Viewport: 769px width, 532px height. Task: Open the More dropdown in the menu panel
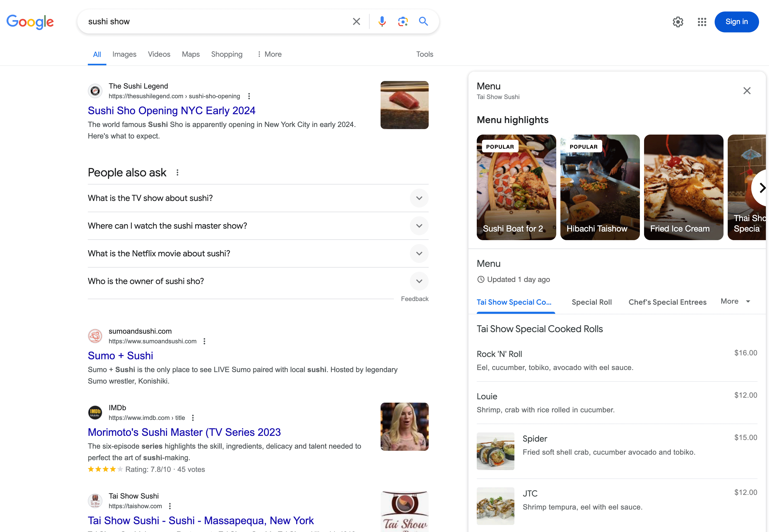[x=735, y=301]
